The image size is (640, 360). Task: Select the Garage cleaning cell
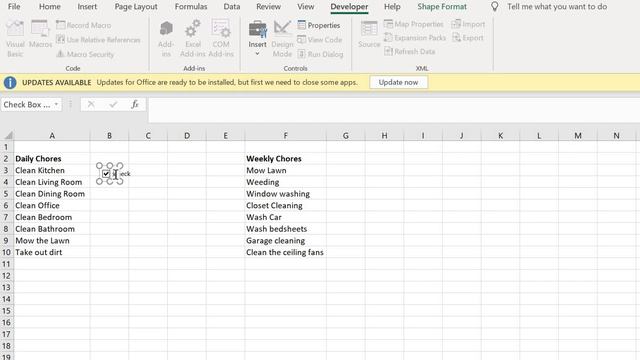pos(285,240)
